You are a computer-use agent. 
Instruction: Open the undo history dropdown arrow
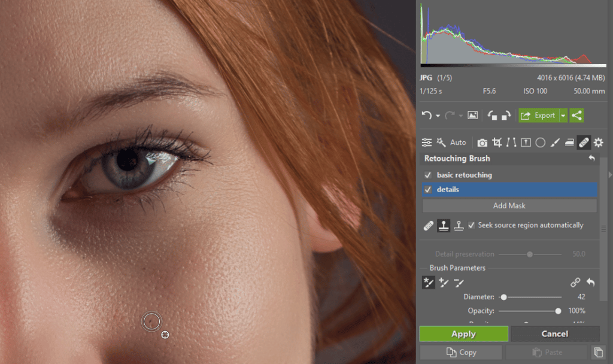pos(438,116)
